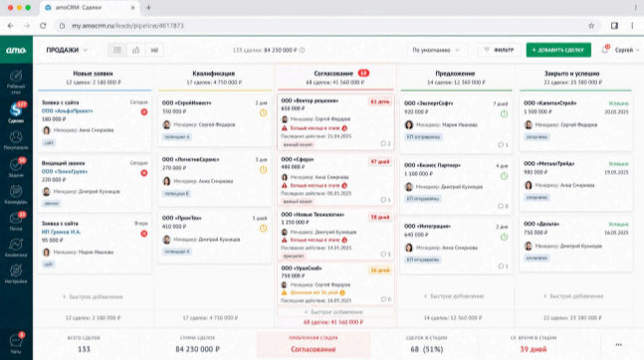
Task: Reload the browser page
Action: (x=43, y=26)
